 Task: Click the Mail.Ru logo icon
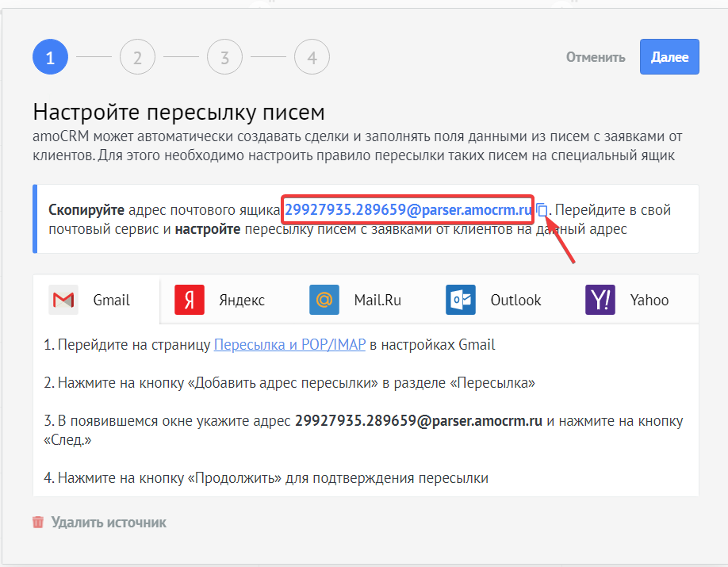(x=324, y=300)
